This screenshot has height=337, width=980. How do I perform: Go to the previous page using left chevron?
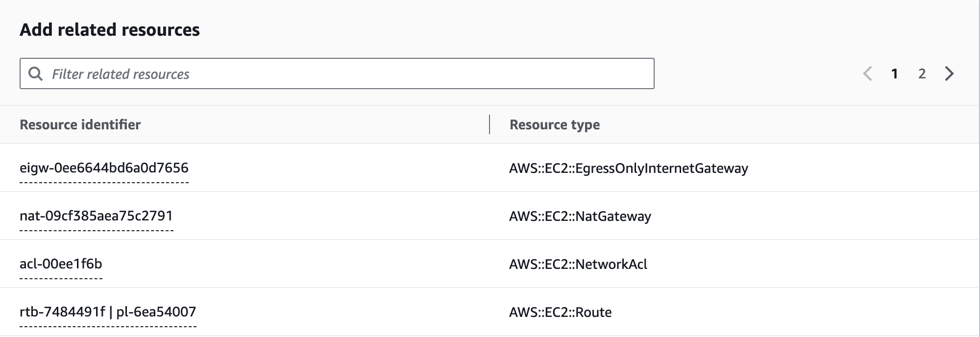point(867,74)
